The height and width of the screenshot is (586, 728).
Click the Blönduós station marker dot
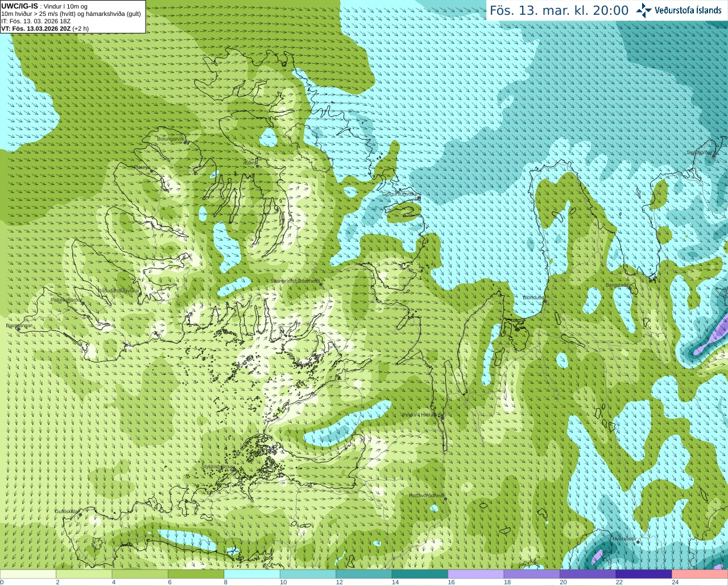[545, 301]
